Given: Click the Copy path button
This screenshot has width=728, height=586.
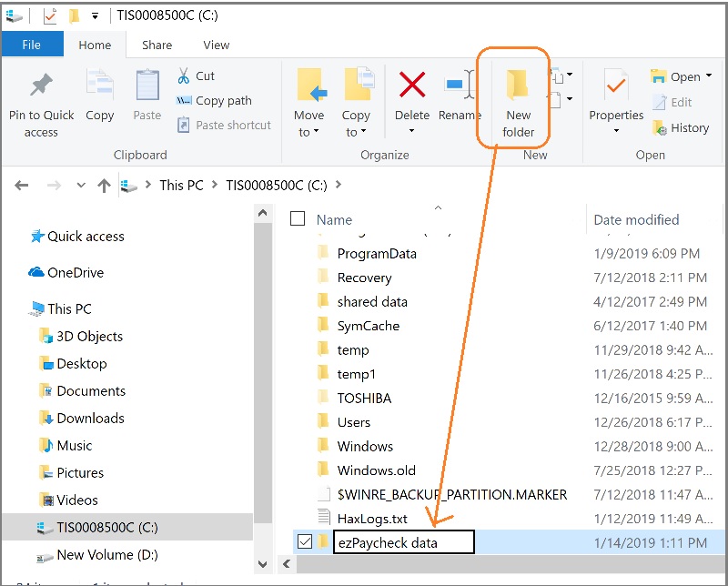Looking at the screenshot, I should tap(217, 101).
